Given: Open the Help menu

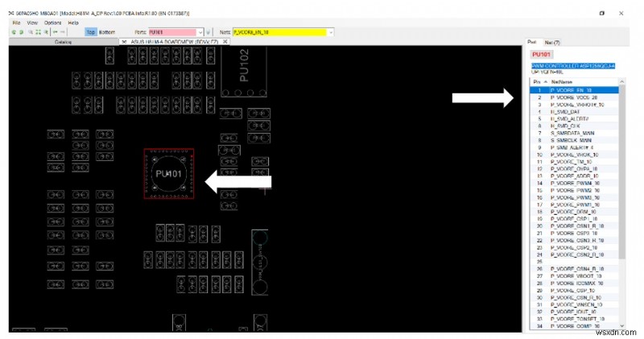Looking at the screenshot, I should click(x=73, y=23).
